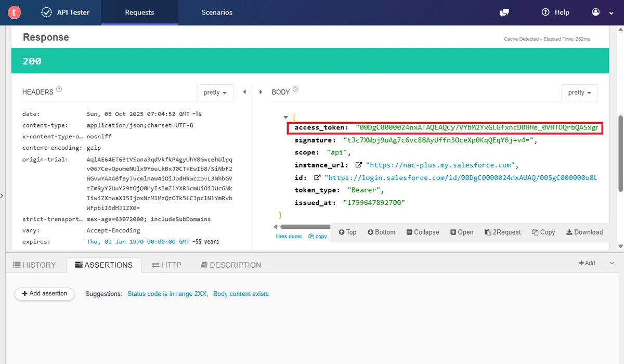Click the HEADERS help question icon
This screenshot has height=364, width=624.
59,89
